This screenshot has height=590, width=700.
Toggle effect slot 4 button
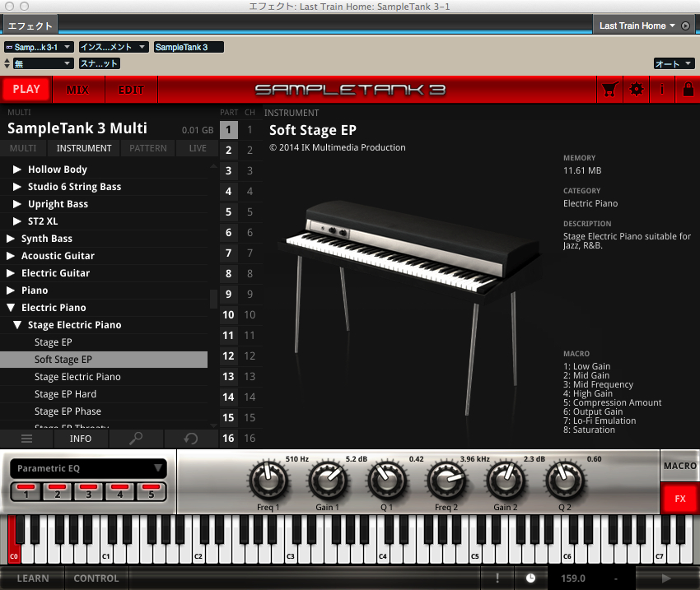point(119,492)
